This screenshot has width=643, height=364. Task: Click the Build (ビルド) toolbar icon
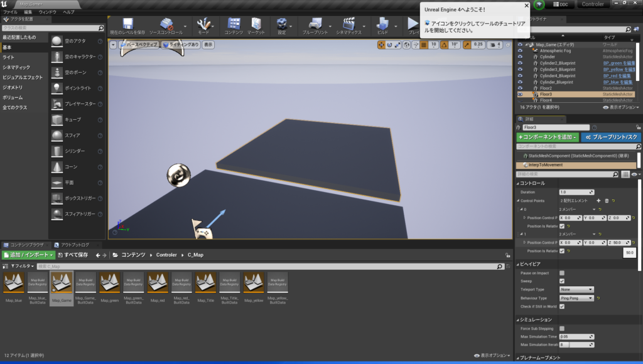coord(382,25)
